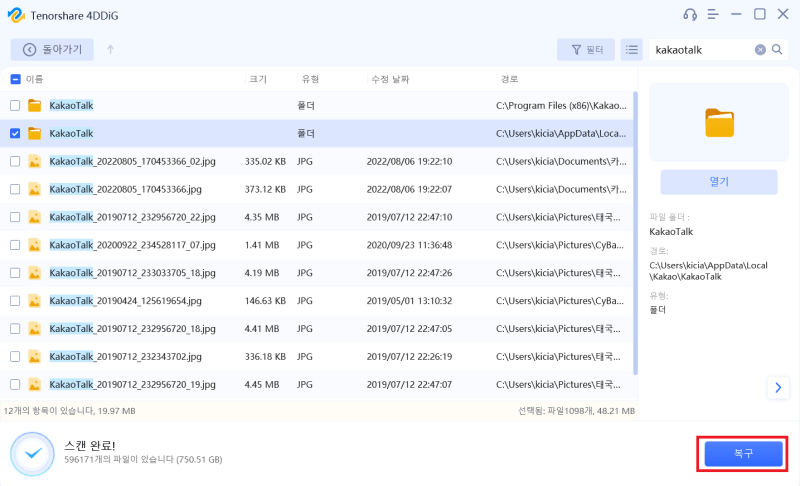Sort by 경로 column header
The height and width of the screenshot is (486, 800).
pos(509,79)
